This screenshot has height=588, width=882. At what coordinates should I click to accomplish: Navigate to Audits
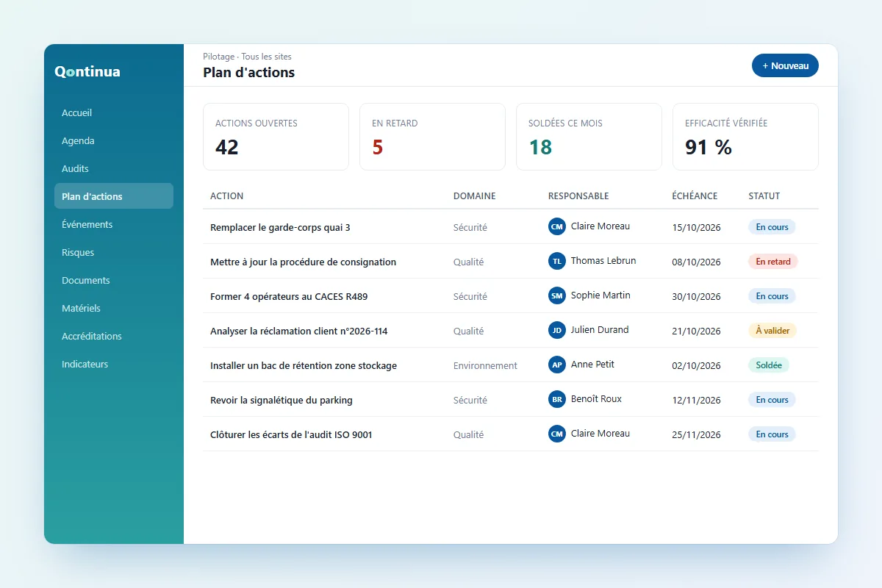tap(114, 168)
